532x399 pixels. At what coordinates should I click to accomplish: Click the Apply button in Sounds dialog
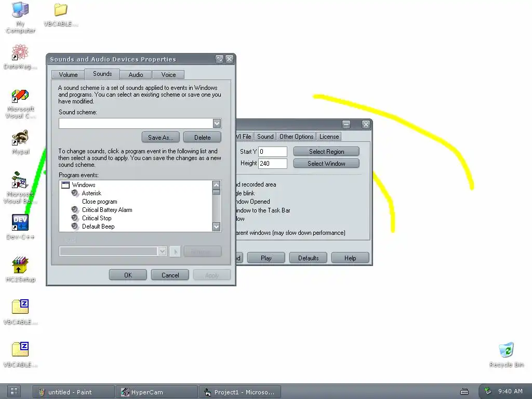pyautogui.click(x=212, y=275)
